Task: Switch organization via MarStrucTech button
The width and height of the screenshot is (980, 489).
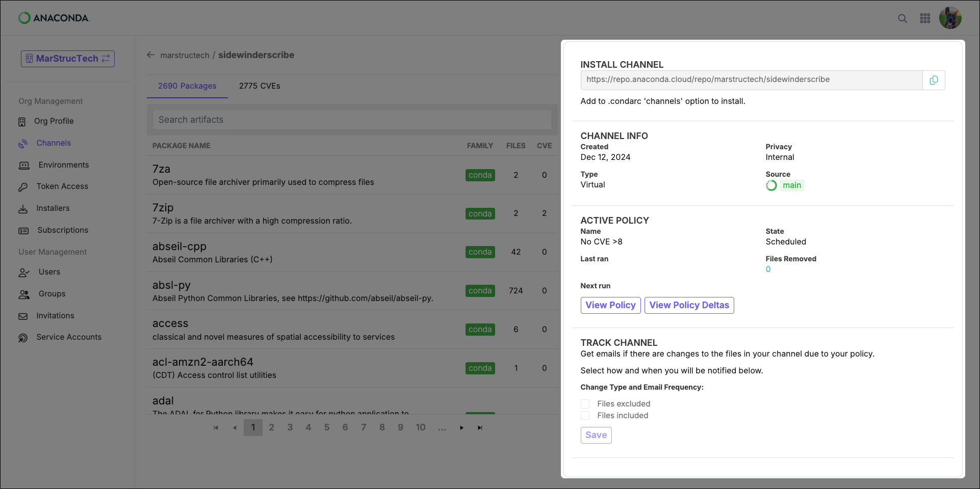Action: pyautogui.click(x=68, y=59)
